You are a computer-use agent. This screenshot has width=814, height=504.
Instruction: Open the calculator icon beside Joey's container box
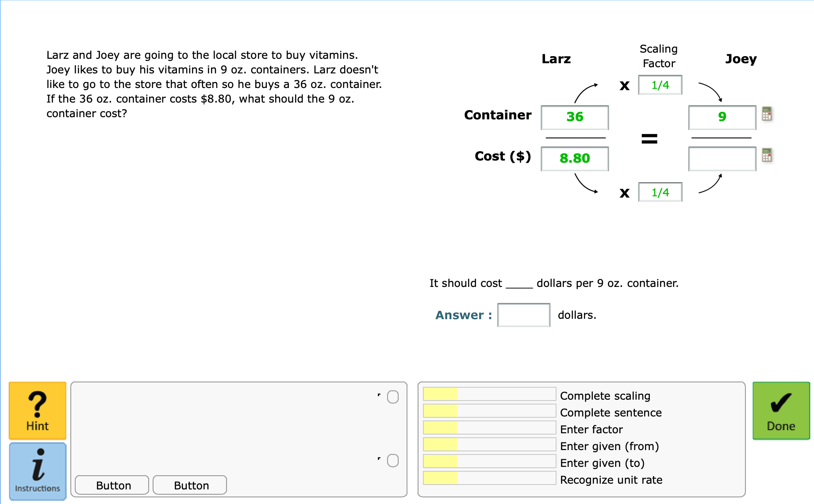click(767, 114)
